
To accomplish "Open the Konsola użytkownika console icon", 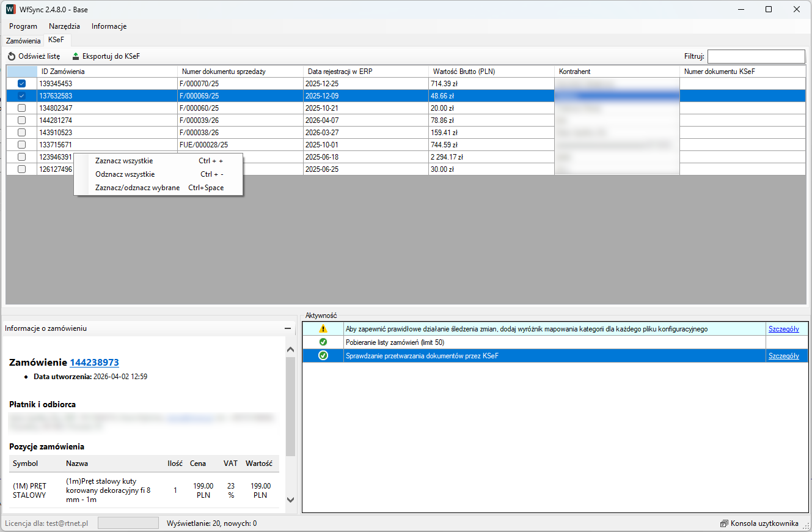I will click(724, 523).
